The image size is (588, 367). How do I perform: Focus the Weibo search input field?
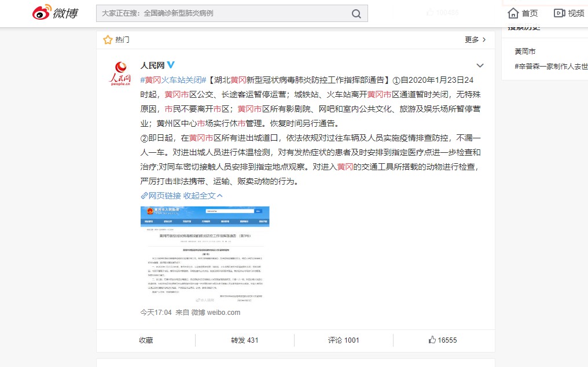coord(231,13)
